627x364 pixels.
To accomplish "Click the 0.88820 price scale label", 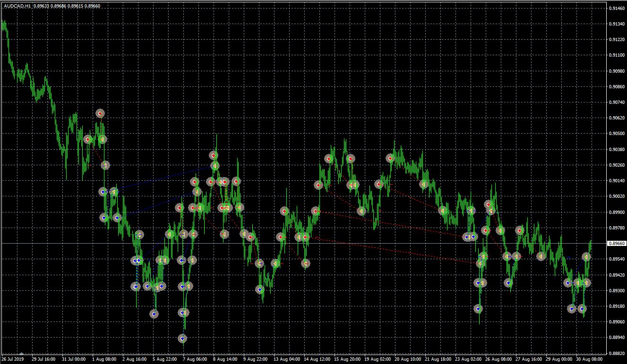I will point(617,353).
